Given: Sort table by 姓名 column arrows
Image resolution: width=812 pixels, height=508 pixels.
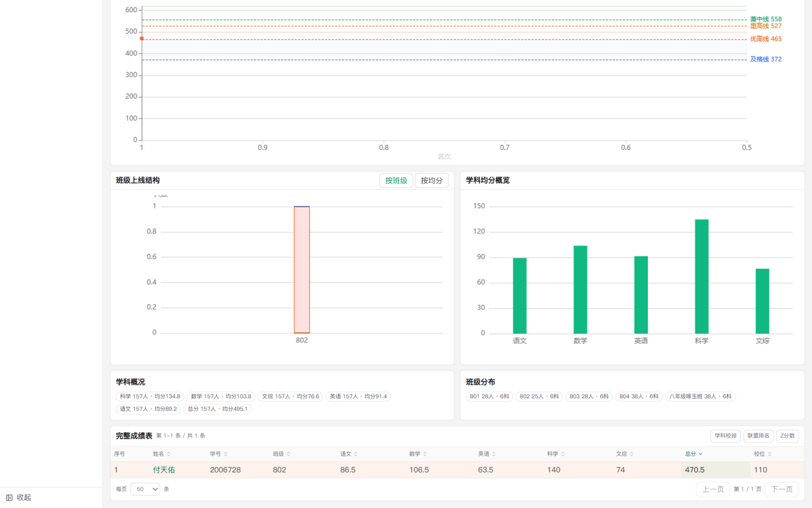Looking at the screenshot, I should pos(169,454).
